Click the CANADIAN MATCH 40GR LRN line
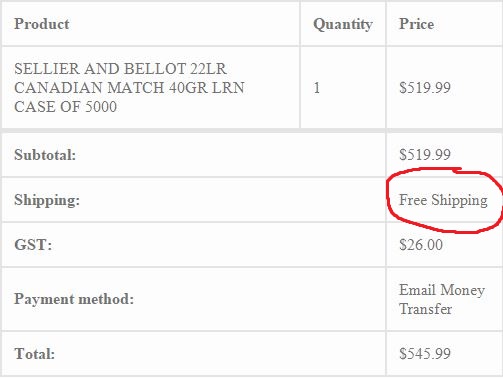The image size is (503, 378). pyautogui.click(x=129, y=88)
